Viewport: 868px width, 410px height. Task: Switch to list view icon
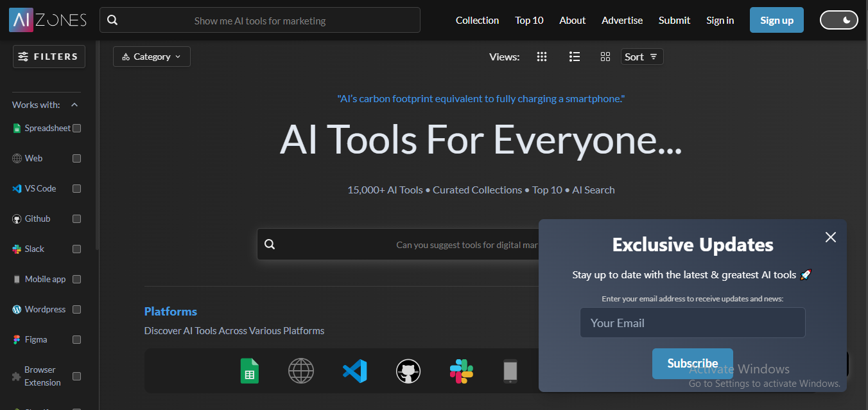(x=575, y=57)
